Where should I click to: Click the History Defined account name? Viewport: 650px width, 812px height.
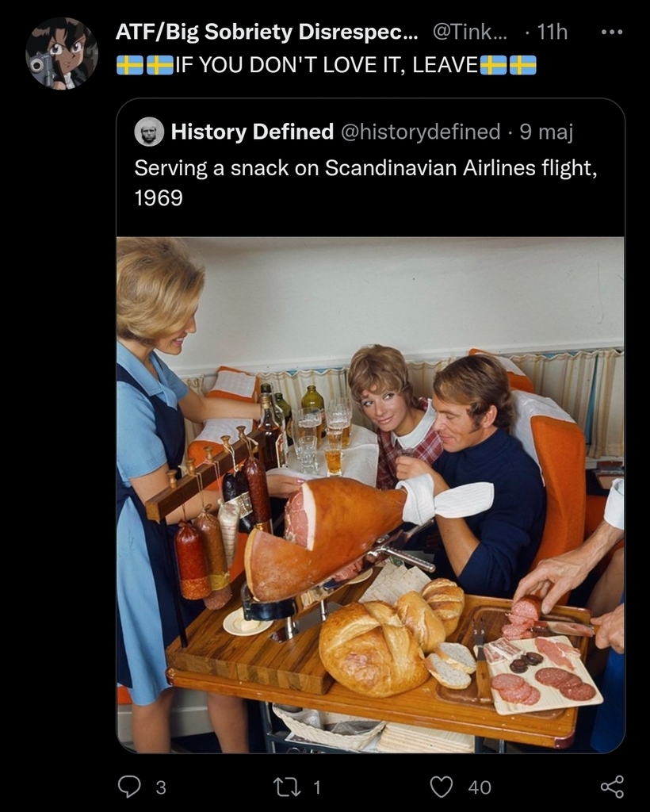pos(252,132)
